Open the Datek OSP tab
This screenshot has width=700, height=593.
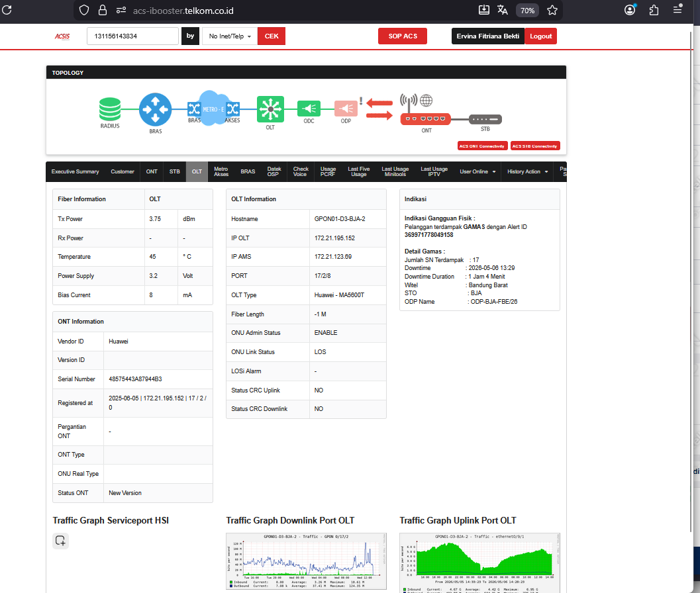(x=274, y=172)
